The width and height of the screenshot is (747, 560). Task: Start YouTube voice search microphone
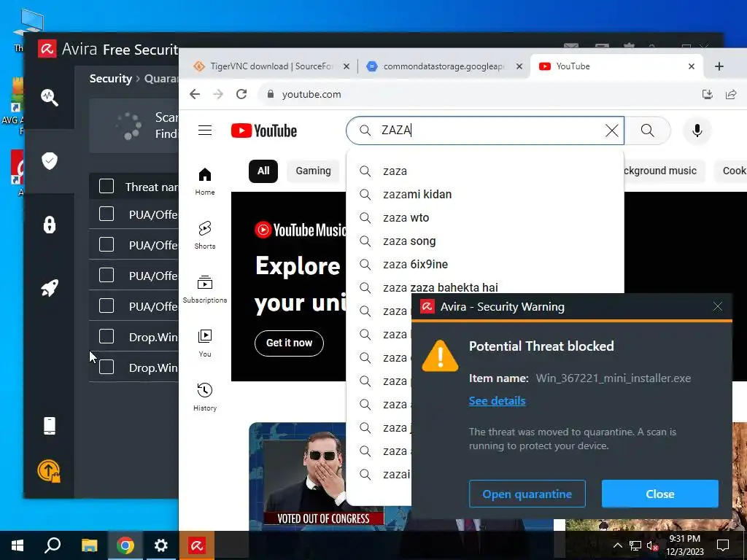point(697,131)
